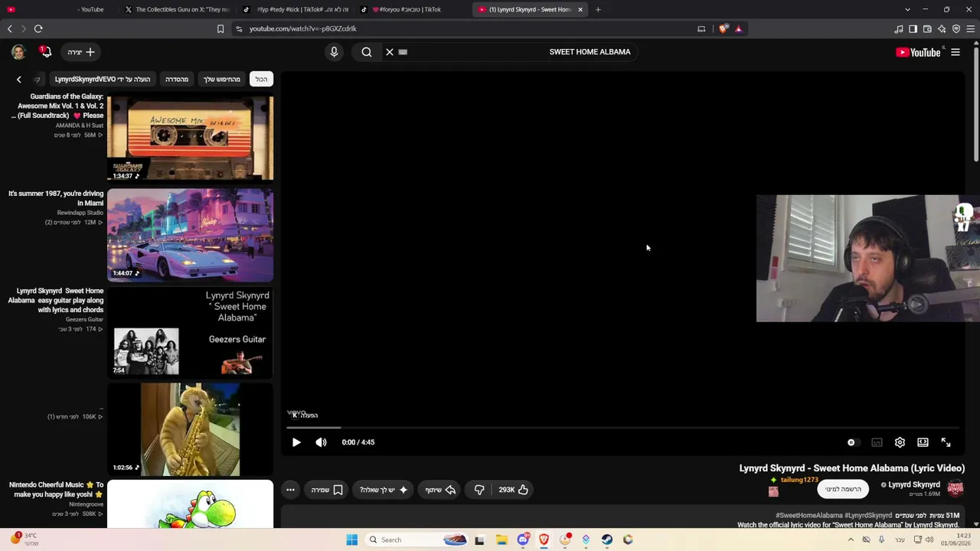Open the summer 1987 Miami video thumbnail
This screenshot has width=980, height=551.
coord(190,235)
